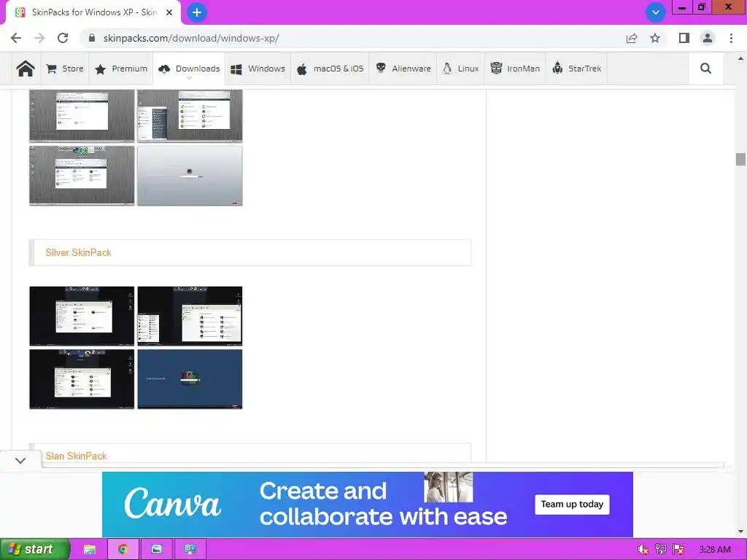Bookmark this page with star icon
This screenshot has width=747, height=560.
click(655, 38)
